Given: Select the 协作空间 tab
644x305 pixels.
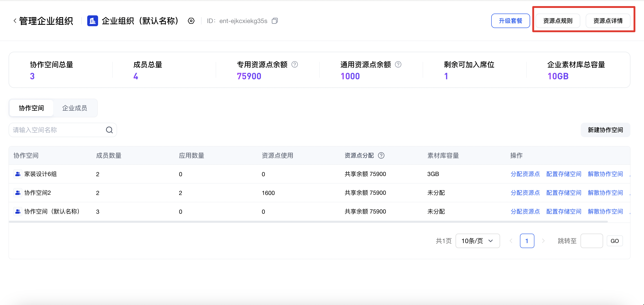Looking at the screenshot, I should [31, 108].
